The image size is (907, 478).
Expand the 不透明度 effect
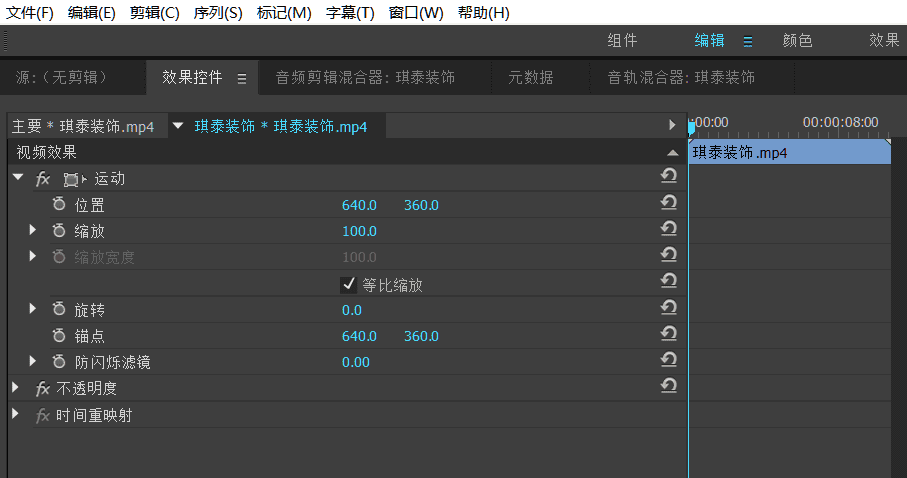coord(16,387)
